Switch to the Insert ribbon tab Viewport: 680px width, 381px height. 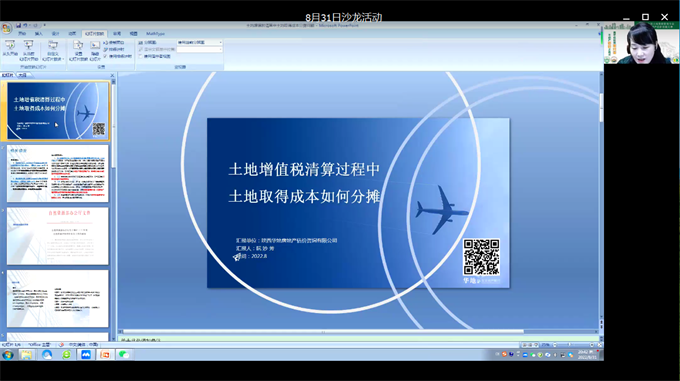pyautogui.click(x=39, y=33)
